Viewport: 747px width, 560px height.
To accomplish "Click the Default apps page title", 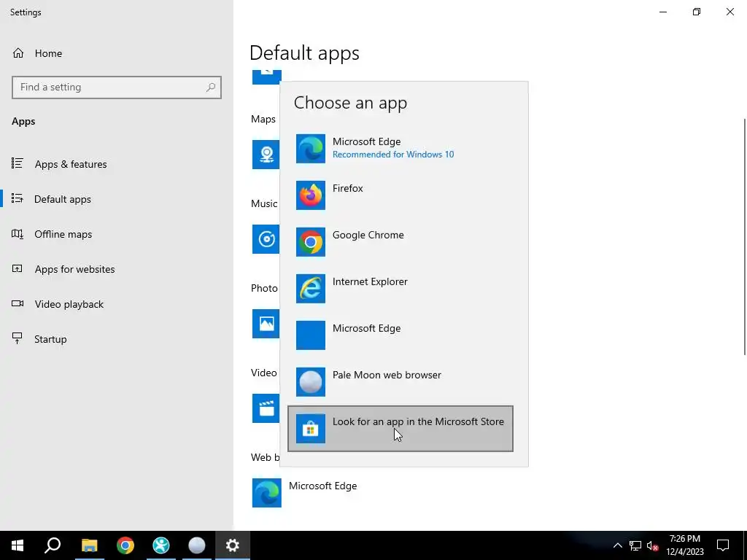I will pyautogui.click(x=304, y=52).
